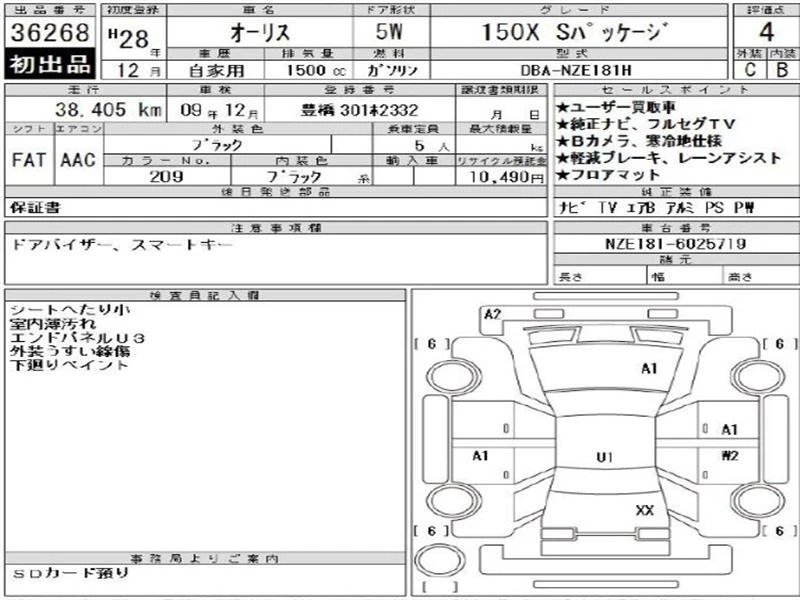800x600 pixels.
Task: Click the A1 mark on left rear door
Action: pos(481,455)
